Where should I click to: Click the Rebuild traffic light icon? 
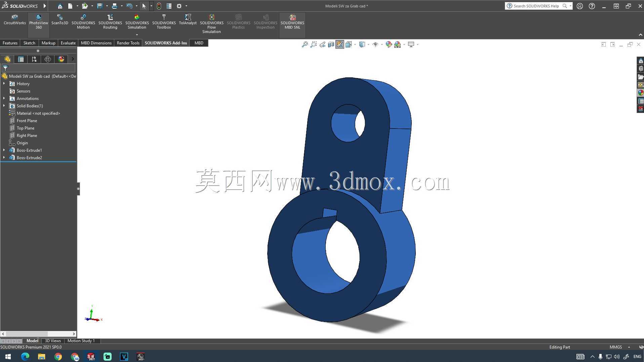pyautogui.click(x=159, y=6)
